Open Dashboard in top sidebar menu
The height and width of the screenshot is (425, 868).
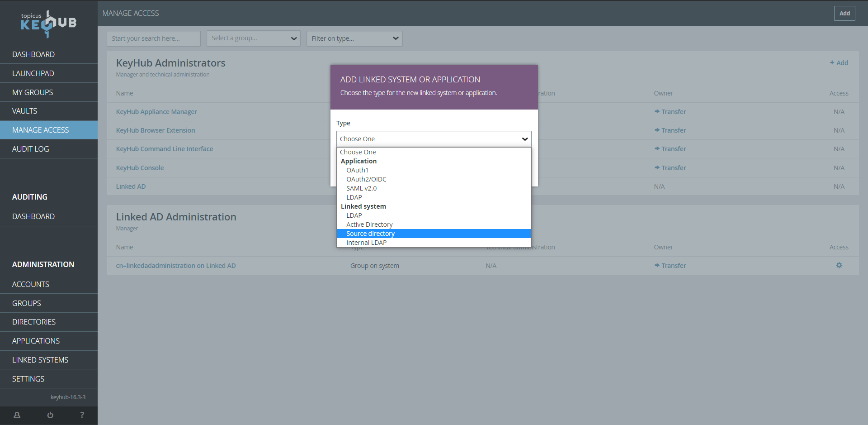pyautogui.click(x=49, y=54)
